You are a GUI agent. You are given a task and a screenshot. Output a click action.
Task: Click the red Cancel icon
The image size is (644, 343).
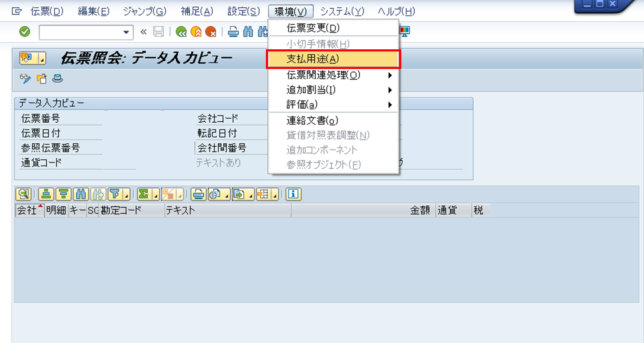(x=210, y=31)
